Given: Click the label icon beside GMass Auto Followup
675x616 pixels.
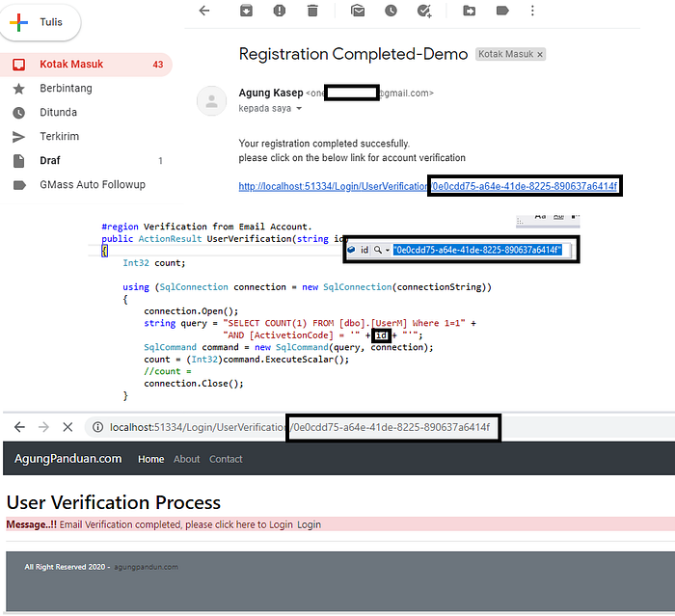Looking at the screenshot, I should 19,185.
